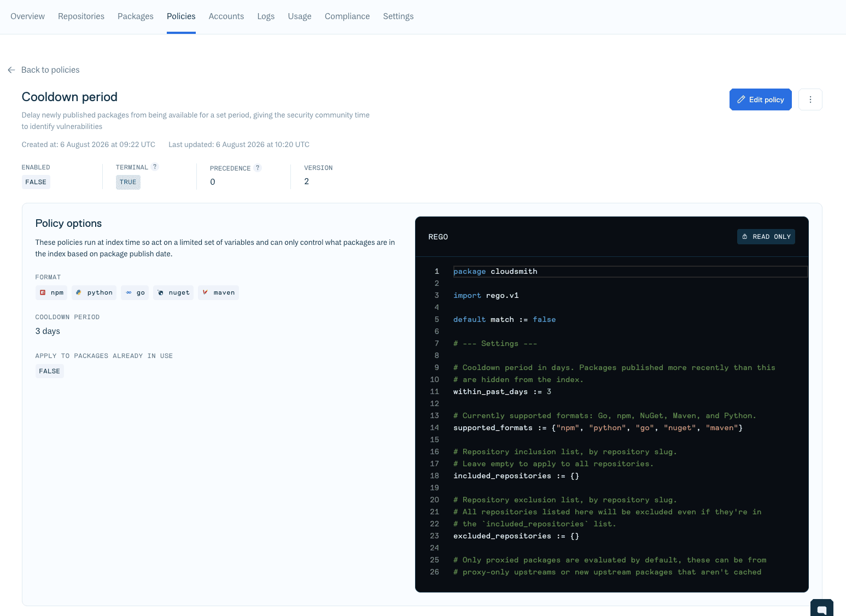Click the 'included_repositories := {}' line
846x616 pixels.
tap(516, 476)
